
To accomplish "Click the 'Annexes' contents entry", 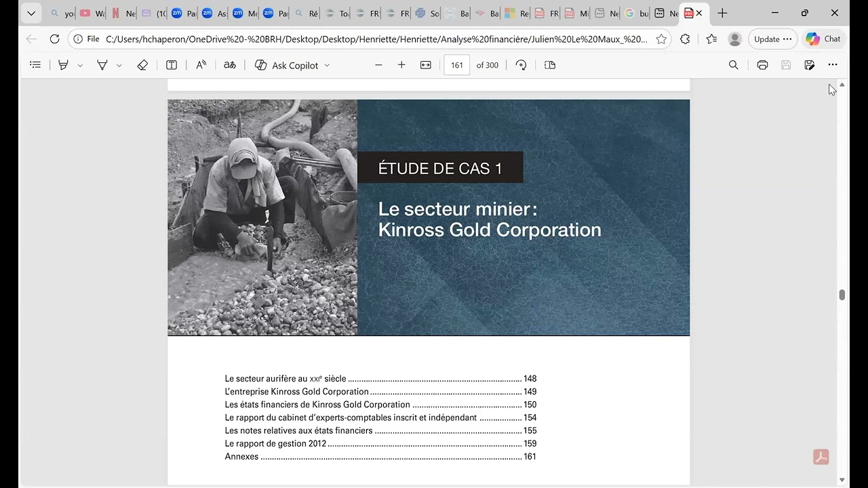I will 380,457.
